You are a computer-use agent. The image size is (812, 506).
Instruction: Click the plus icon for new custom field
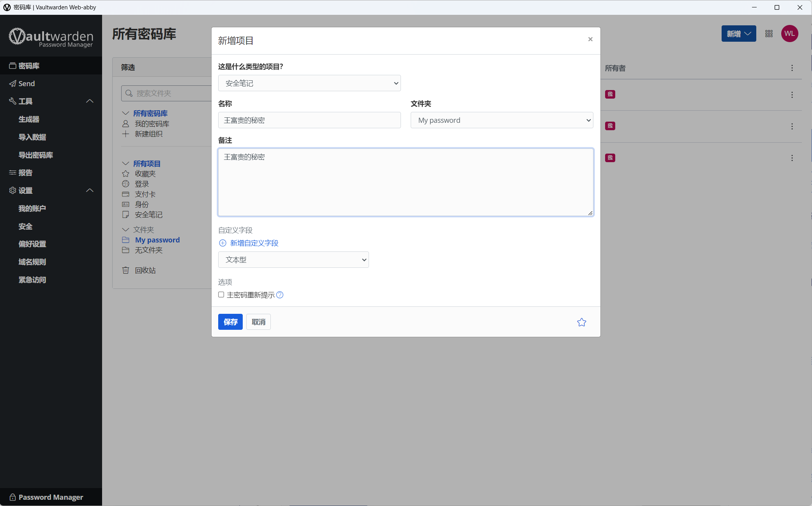(222, 243)
